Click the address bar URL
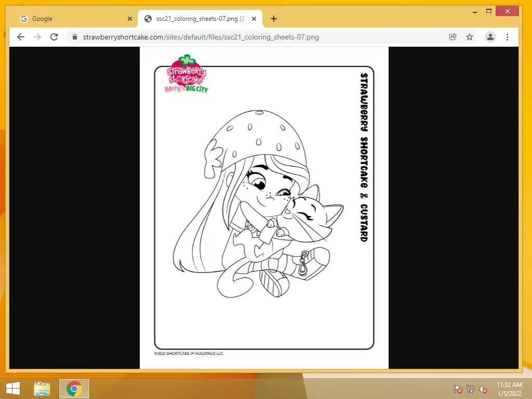Image resolution: width=532 pixels, height=399 pixels. click(201, 37)
